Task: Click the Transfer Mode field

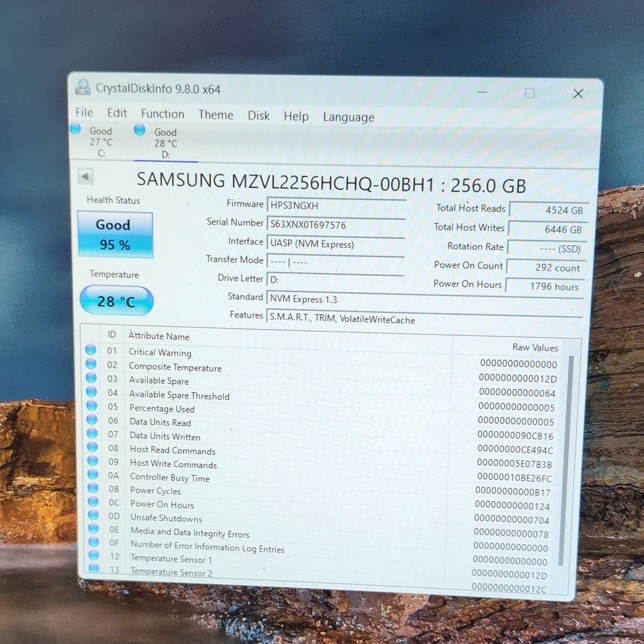Action: (x=335, y=262)
